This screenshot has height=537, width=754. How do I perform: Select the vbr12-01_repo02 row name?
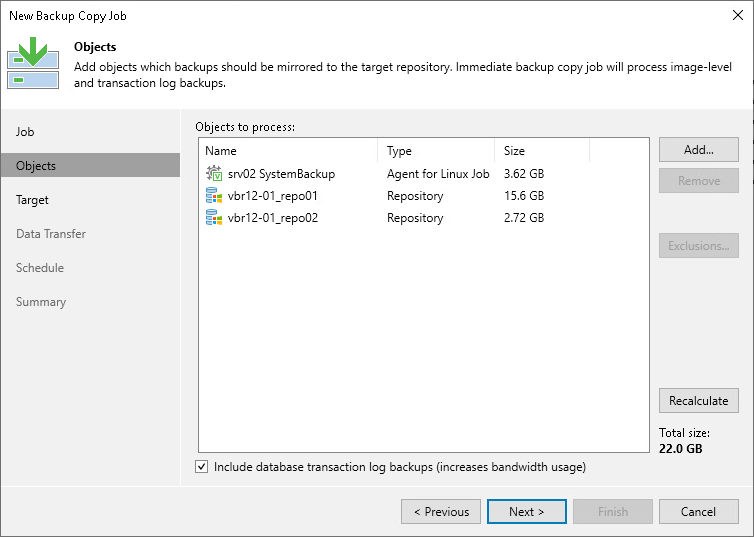[273, 218]
